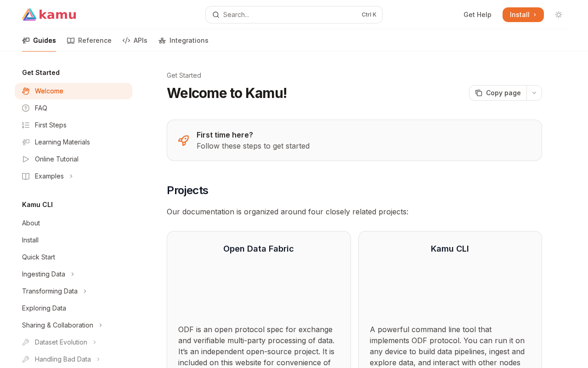Toggle light/dark theme sun icon

pos(559,15)
